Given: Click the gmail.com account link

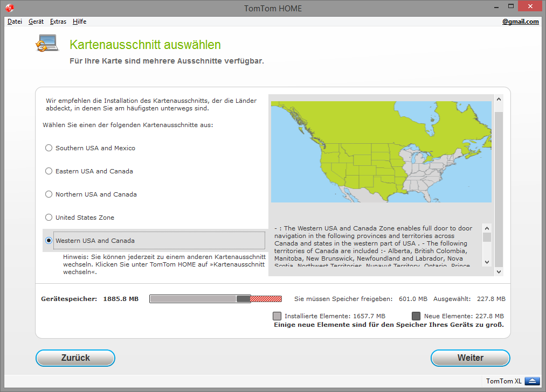Looking at the screenshot, I should tap(520, 22).
